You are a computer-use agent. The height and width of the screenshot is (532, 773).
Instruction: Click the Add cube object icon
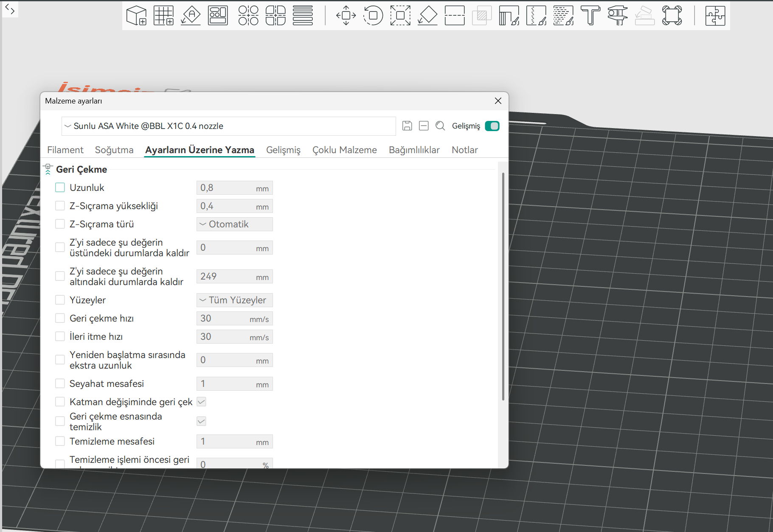tap(136, 16)
